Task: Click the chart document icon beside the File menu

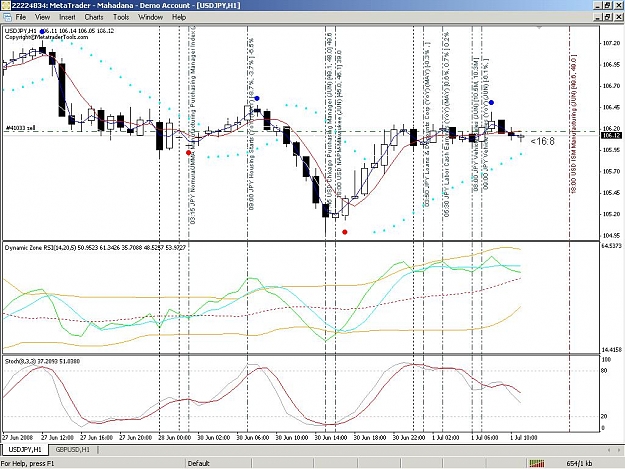Action: [x=7, y=17]
